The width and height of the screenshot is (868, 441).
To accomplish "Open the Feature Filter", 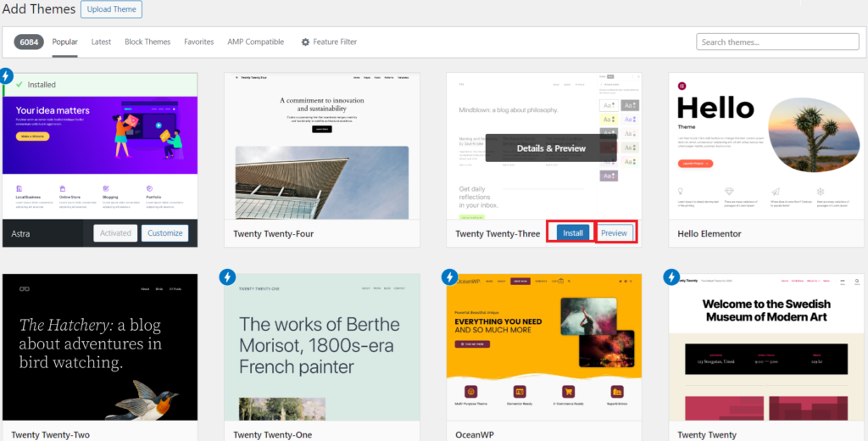I will coord(329,42).
